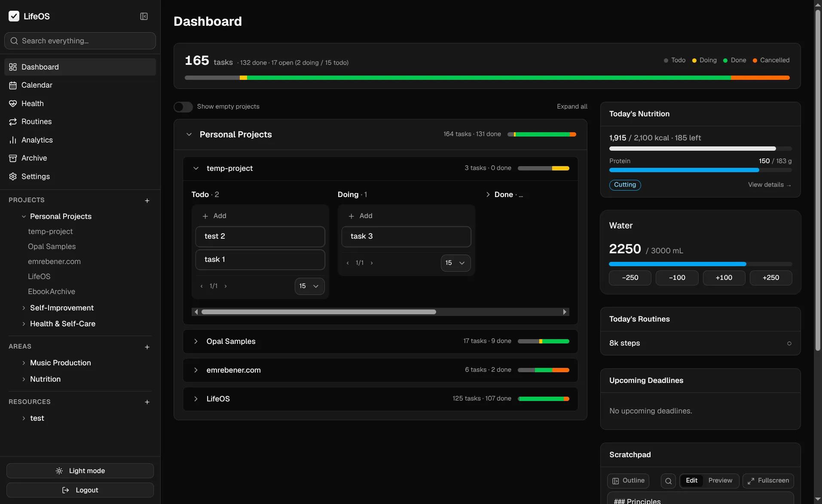This screenshot has width=822, height=504.
Task: Expand the Opal Samples project card
Action: [196, 341]
